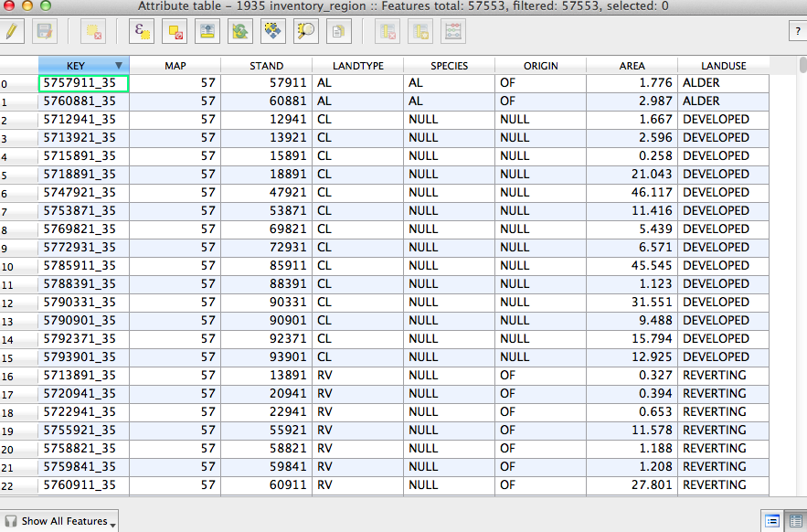The width and height of the screenshot is (807, 532).
Task: Open the Show All Features filter dropdown
Action: coord(61,521)
